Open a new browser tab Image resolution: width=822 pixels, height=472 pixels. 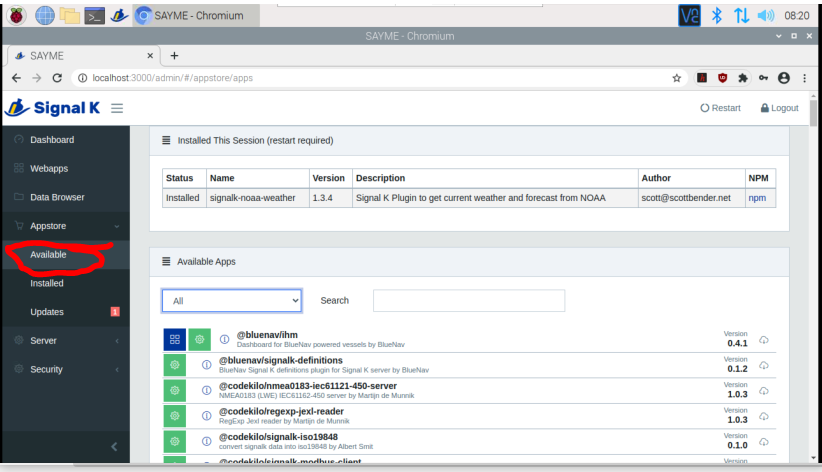(175, 56)
